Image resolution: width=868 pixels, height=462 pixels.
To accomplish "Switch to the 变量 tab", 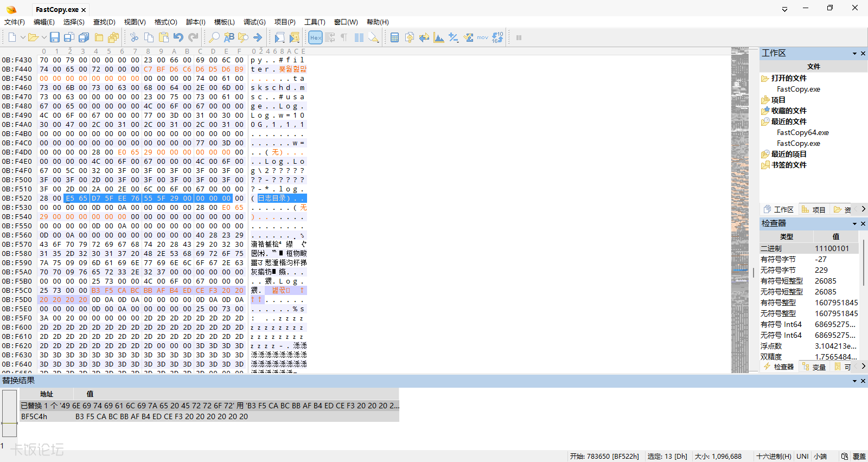I will [x=814, y=367].
